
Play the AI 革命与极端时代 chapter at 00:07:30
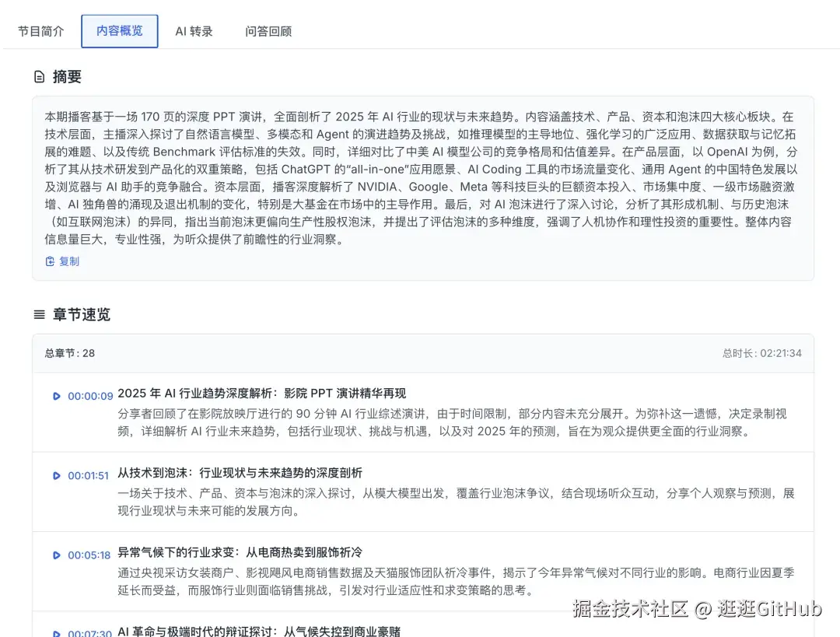[x=56, y=632]
